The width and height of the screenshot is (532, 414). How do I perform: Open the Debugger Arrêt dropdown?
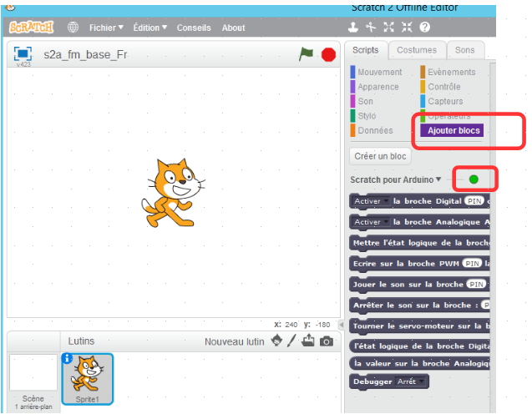tap(412, 381)
